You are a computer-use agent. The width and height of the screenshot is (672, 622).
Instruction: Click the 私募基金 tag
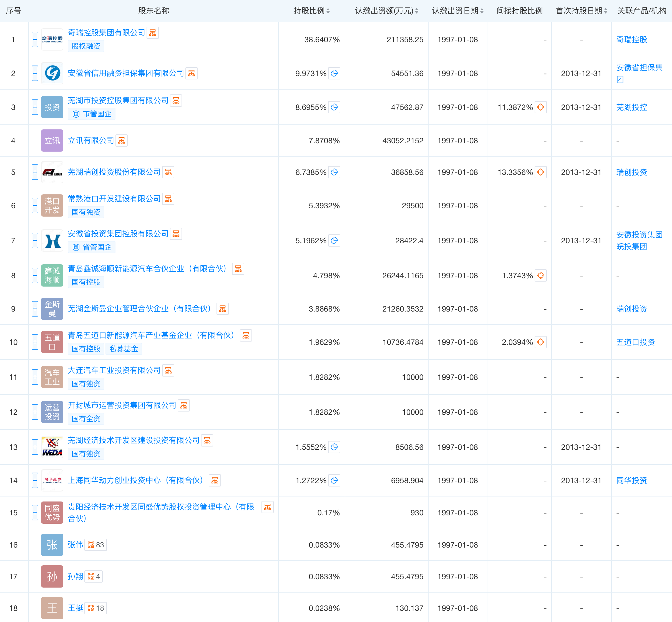click(x=124, y=349)
